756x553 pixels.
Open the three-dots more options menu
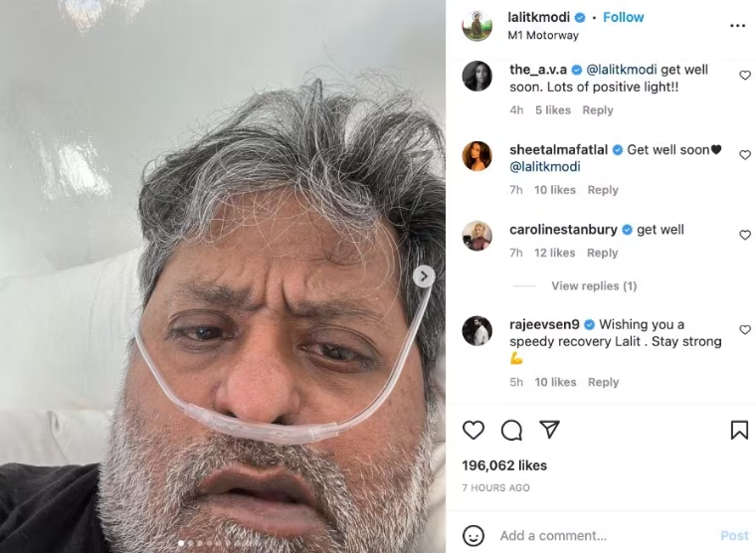737,26
